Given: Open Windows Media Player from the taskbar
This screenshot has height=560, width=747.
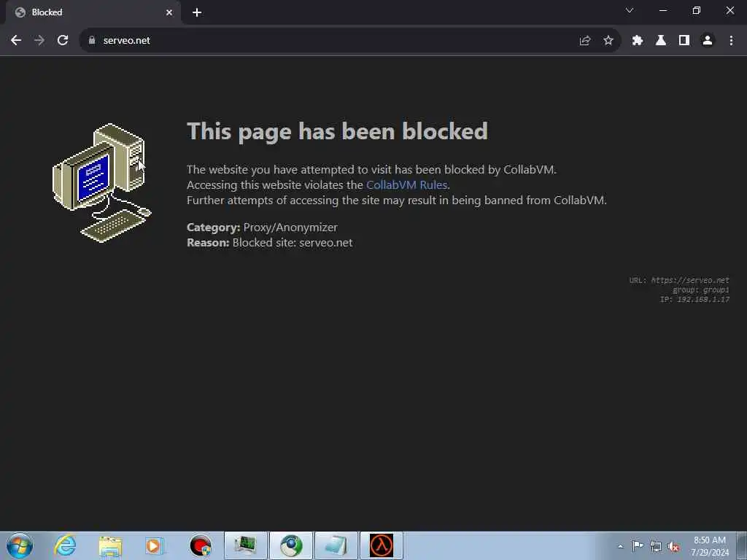Looking at the screenshot, I should [155, 545].
